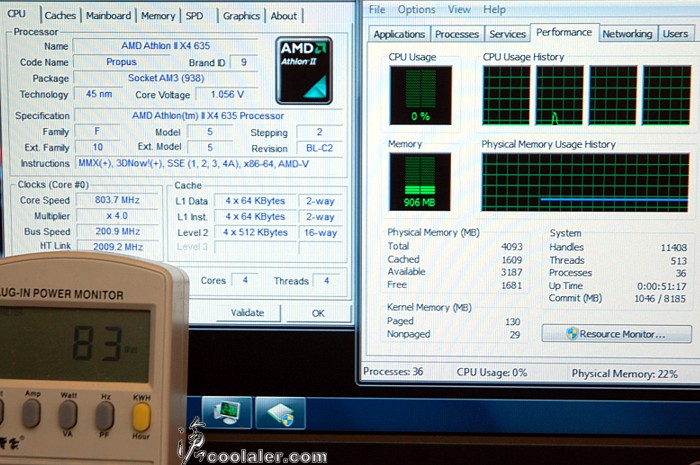Click the Core Voltage value 1.056 V

(x=227, y=95)
